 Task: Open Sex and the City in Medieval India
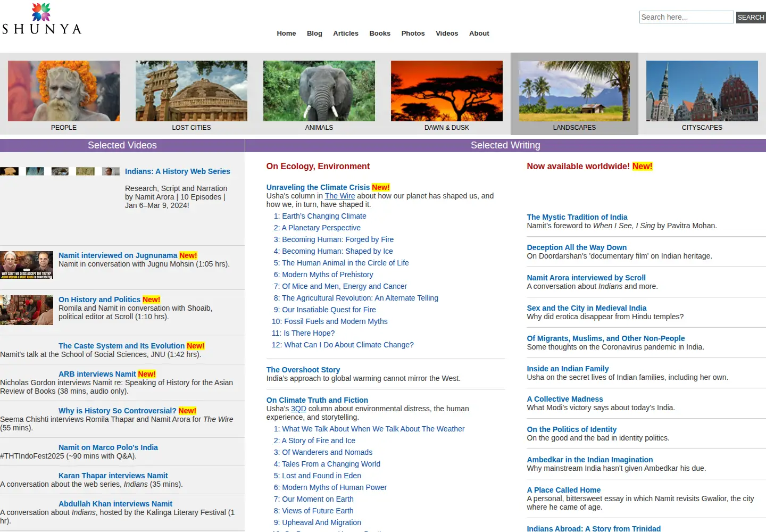[587, 308]
